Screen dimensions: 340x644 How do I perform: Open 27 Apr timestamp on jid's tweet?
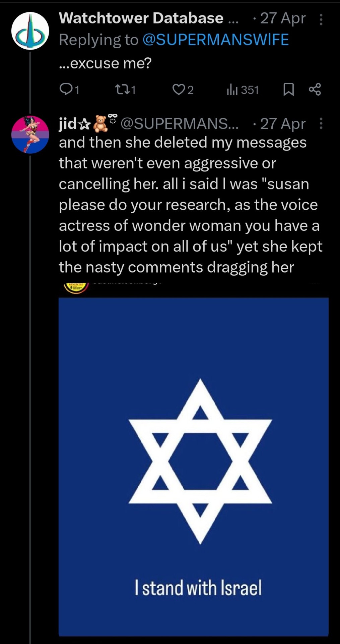pos(282,124)
